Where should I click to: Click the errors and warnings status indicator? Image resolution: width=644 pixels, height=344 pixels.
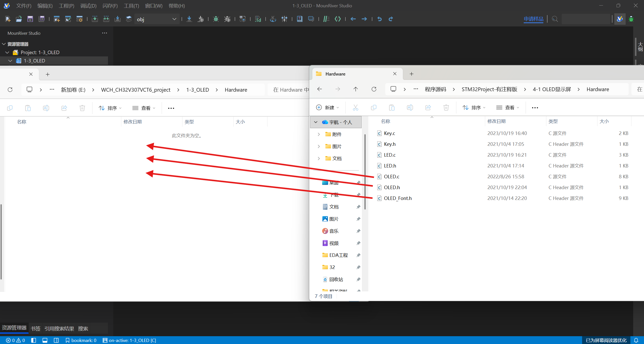coord(15,340)
